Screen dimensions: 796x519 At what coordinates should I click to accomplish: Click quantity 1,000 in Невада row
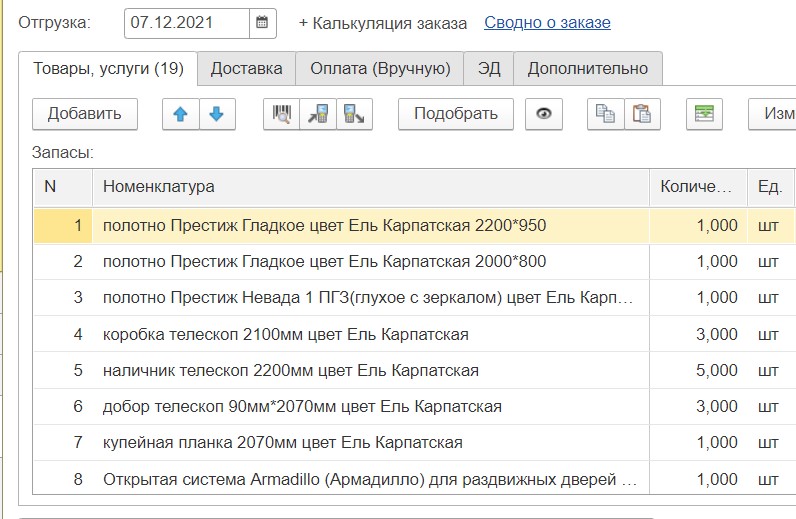pyautogui.click(x=699, y=298)
